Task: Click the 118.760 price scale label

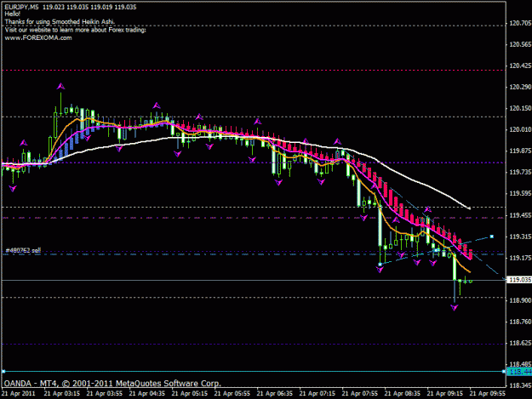Action: [520, 322]
